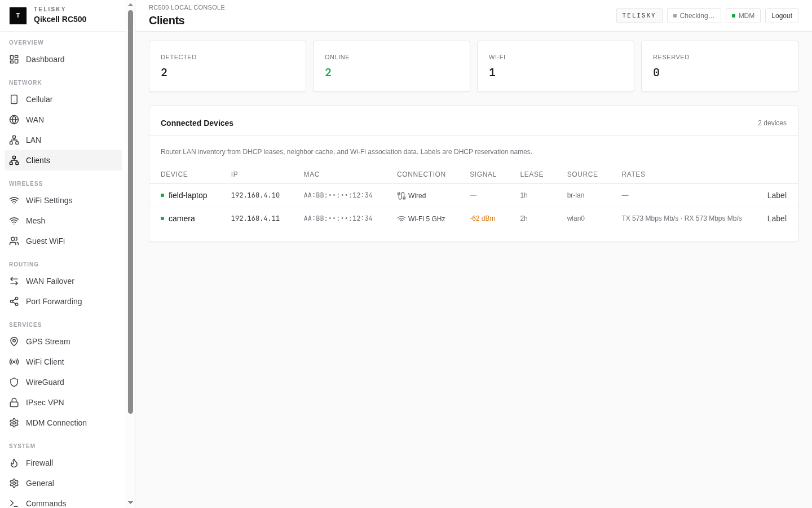Click the sidebar scroll up arrow
The image size is (812, 508).
130,5
